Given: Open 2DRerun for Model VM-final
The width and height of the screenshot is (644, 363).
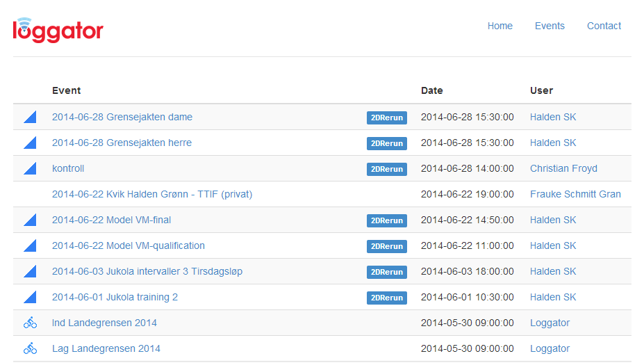Looking at the screenshot, I should point(387,220).
